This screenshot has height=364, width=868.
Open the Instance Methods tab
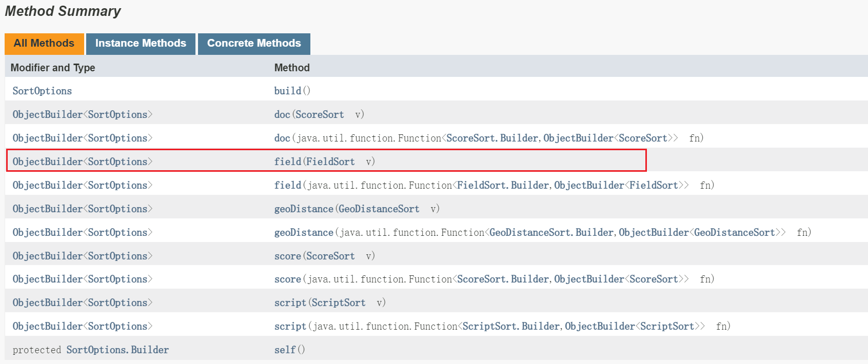coord(141,44)
